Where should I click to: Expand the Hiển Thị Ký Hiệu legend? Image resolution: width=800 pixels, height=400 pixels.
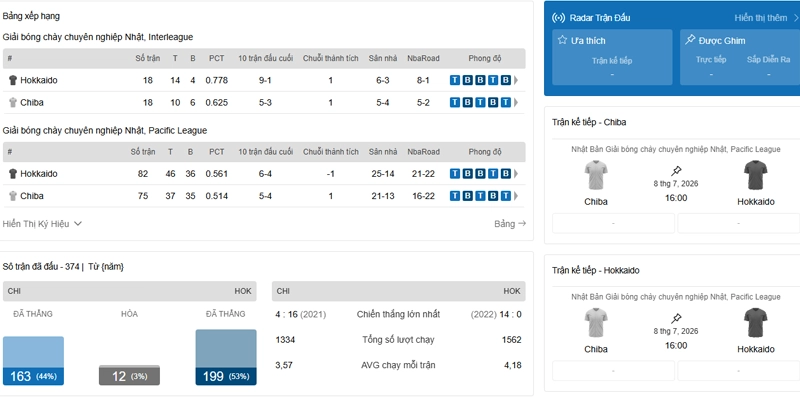tap(42, 223)
